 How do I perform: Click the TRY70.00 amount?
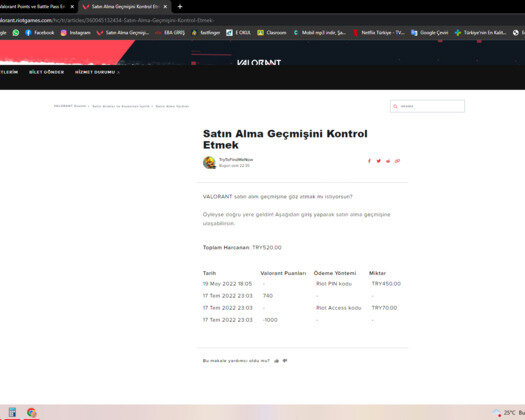pyautogui.click(x=384, y=308)
